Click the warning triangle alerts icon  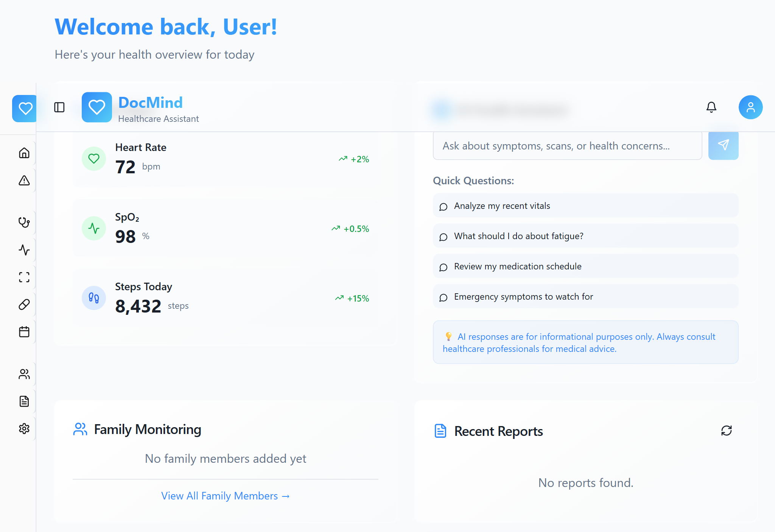coord(24,180)
